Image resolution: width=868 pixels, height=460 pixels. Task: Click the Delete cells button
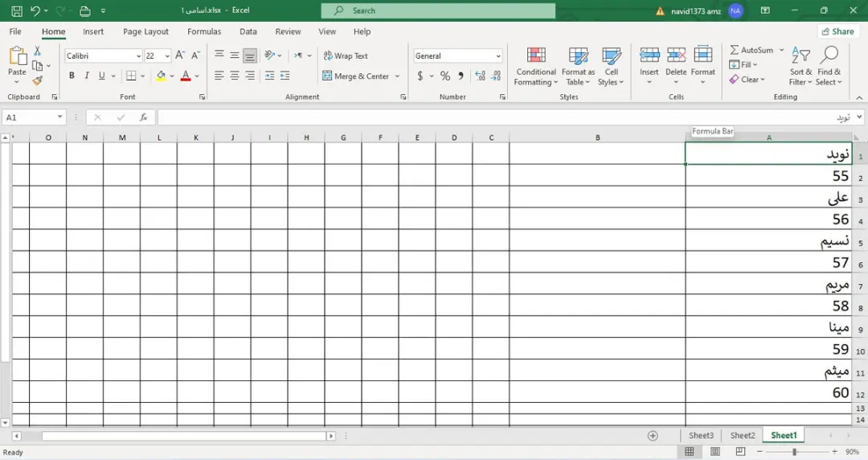click(x=676, y=67)
